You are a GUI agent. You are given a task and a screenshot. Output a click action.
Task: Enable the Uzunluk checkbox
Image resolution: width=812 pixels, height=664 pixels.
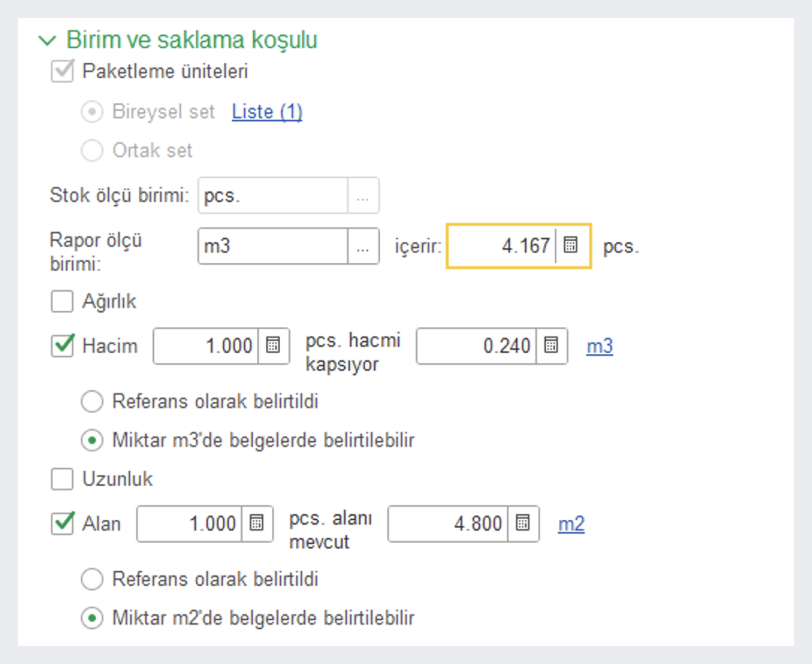[62, 479]
